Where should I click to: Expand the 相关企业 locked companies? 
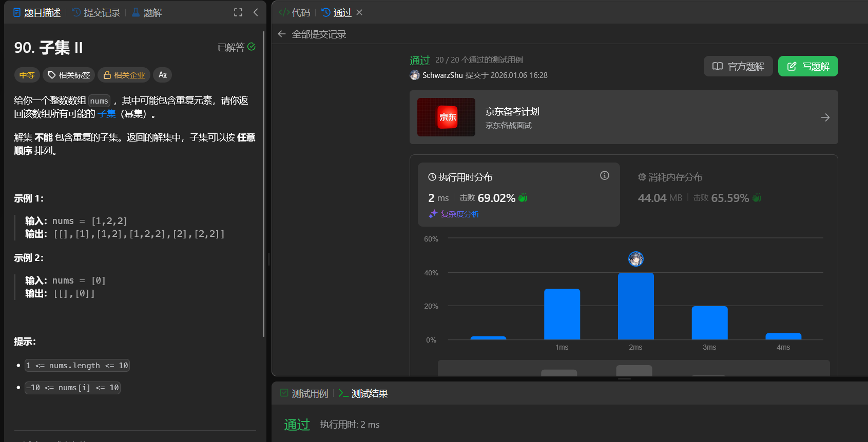tap(124, 75)
